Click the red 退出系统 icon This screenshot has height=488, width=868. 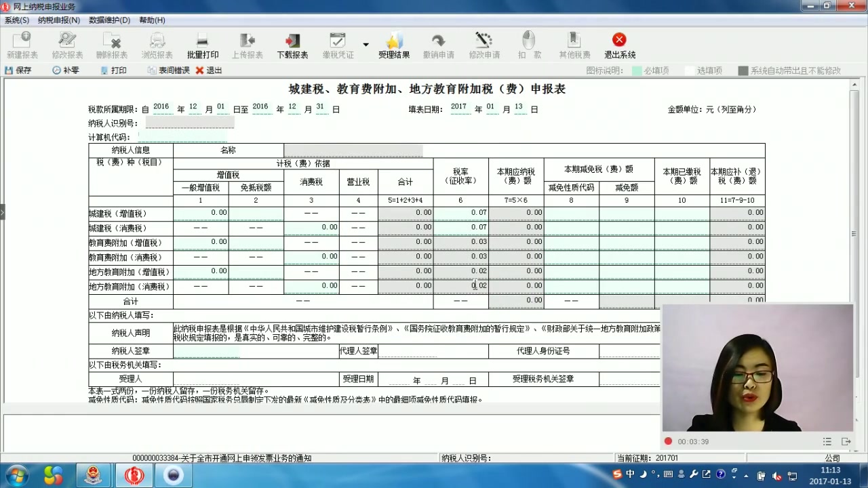[619, 40]
